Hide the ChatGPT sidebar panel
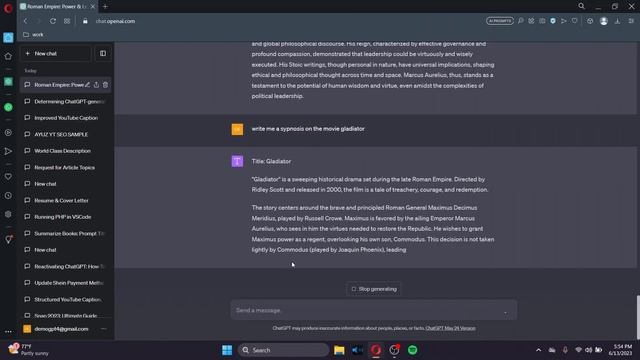 pos(103,53)
